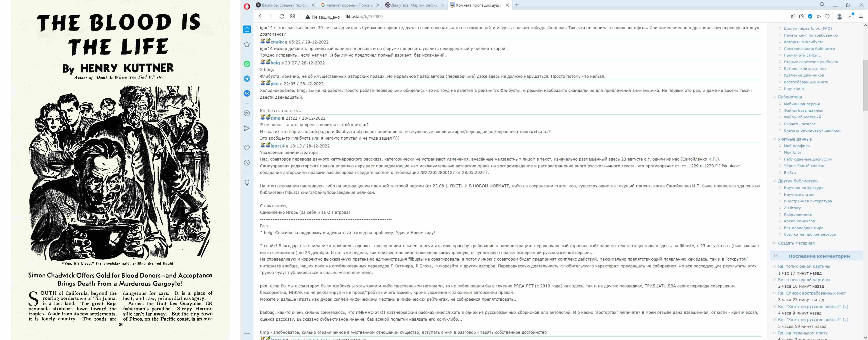Launch WhatsApp from the sidebar

click(x=247, y=64)
